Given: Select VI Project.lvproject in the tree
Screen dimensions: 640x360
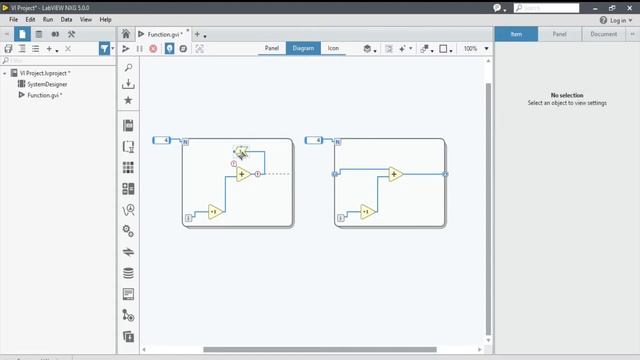Looking at the screenshot, I should (x=44, y=73).
